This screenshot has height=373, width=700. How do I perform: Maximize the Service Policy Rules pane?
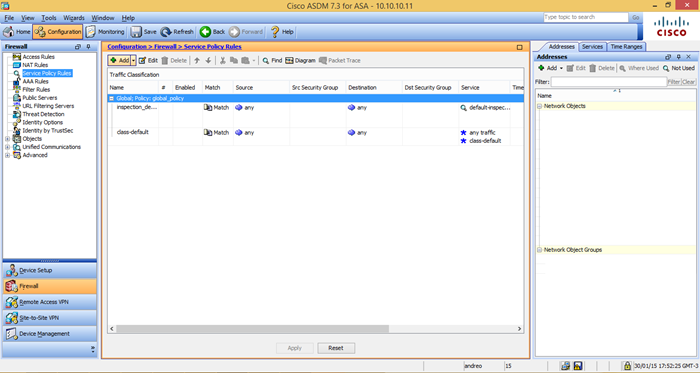coord(520,47)
